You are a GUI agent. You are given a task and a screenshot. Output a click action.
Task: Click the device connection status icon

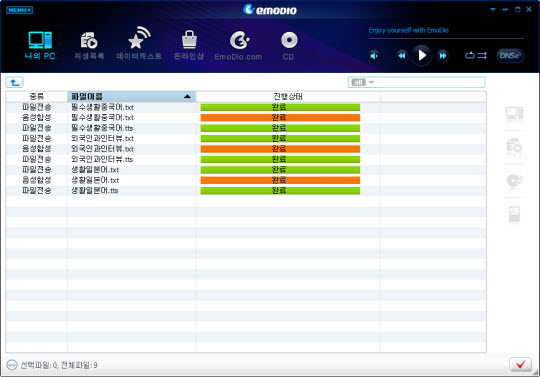(12, 365)
